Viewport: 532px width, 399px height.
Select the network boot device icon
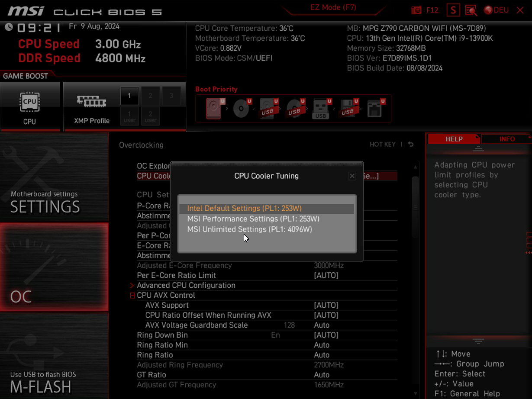(375, 108)
